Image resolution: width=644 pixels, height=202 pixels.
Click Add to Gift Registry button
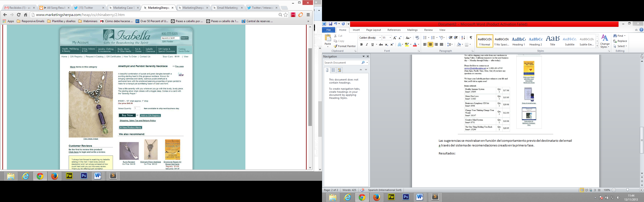coord(150,115)
